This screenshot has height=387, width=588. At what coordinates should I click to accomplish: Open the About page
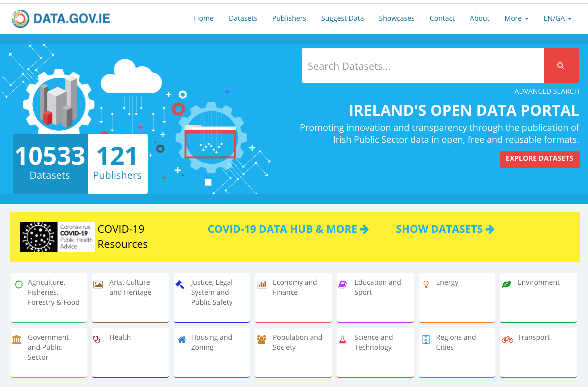(x=479, y=18)
